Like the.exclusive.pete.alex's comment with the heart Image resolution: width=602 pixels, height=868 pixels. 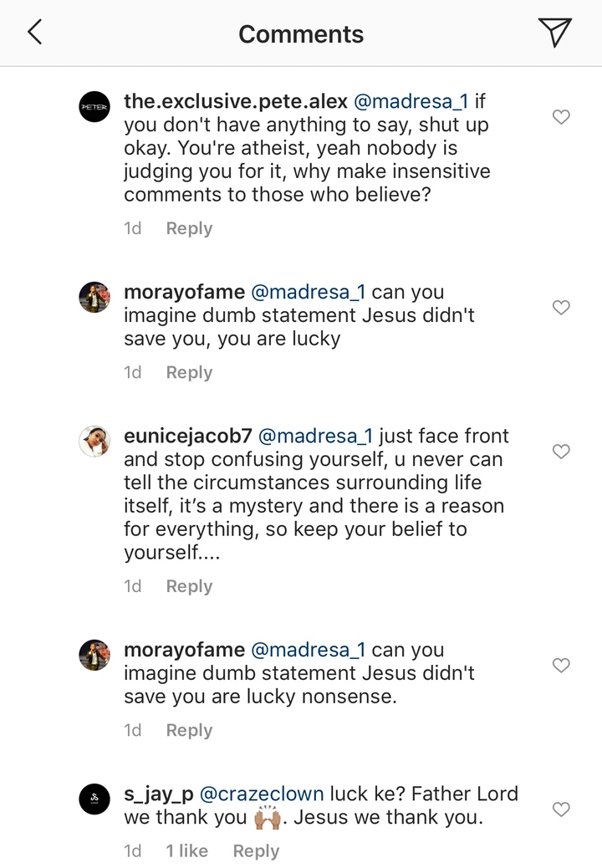(562, 117)
